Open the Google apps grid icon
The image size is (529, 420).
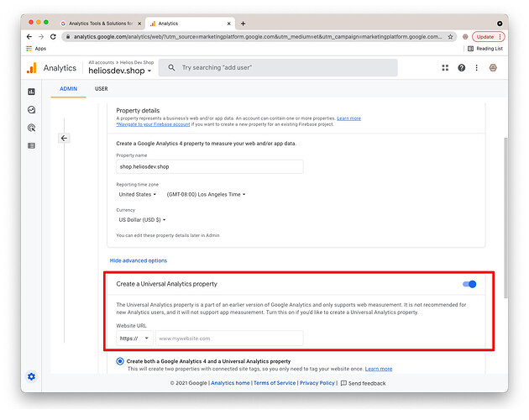click(x=445, y=67)
